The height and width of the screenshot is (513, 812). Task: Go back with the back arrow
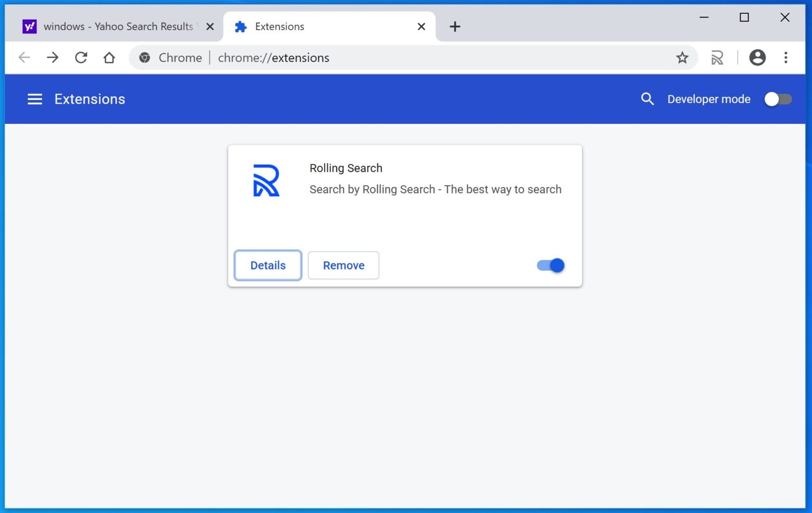coord(24,58)
